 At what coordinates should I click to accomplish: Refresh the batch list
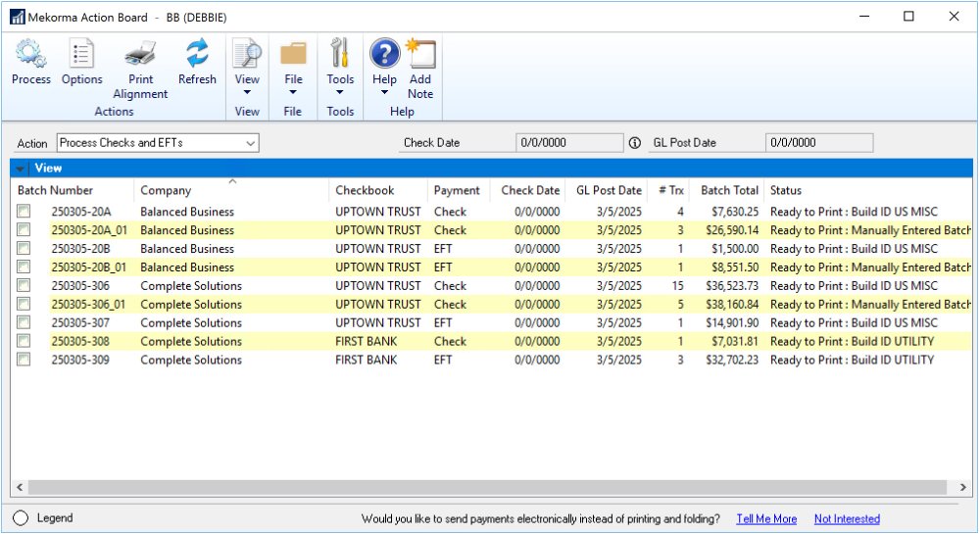tap(197, 55)
